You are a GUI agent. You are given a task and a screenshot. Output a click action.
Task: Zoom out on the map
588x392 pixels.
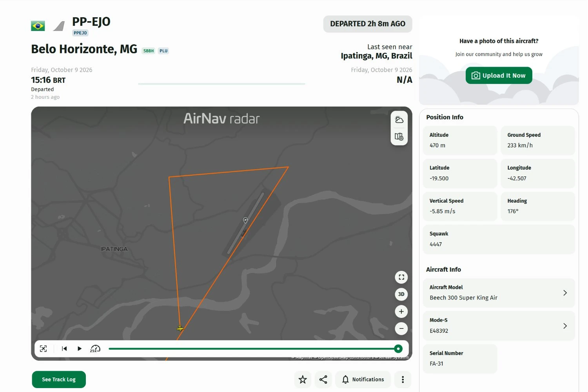point(401,328)
